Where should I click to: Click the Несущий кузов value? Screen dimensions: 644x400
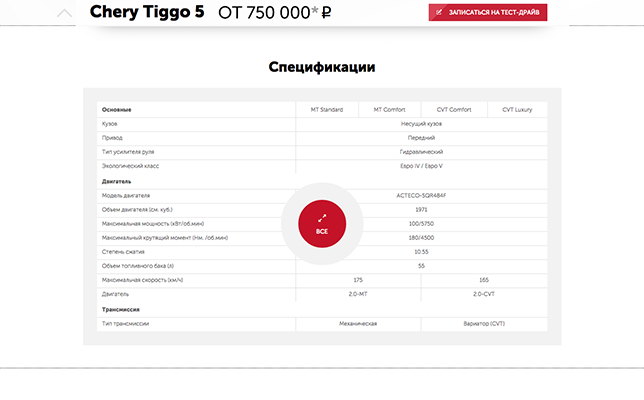pos(421,124)
